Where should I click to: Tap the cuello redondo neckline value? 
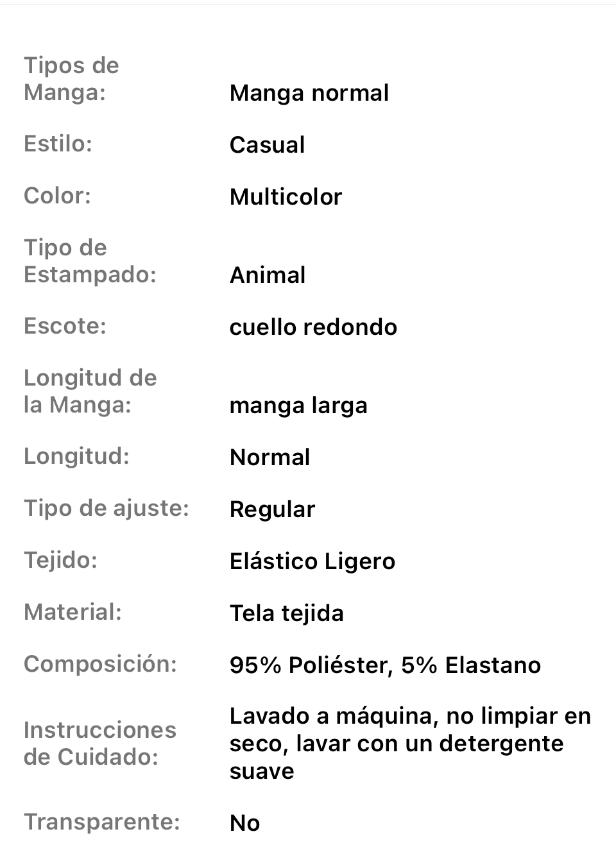point(313,327)
